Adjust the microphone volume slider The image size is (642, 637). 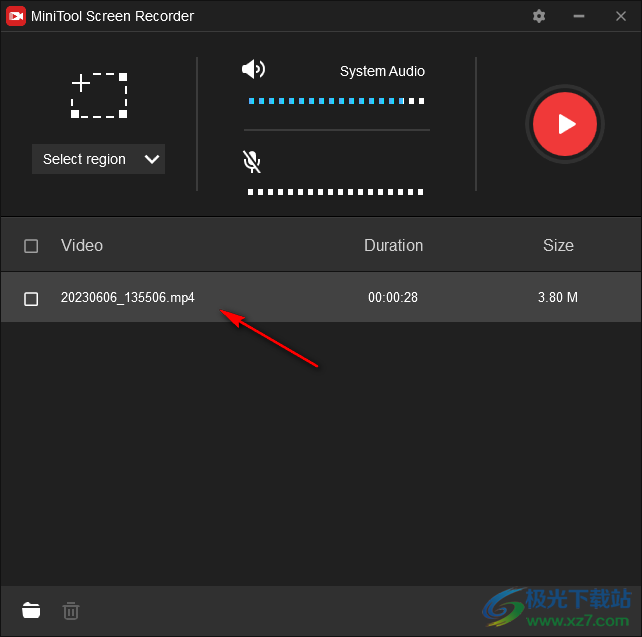[335, 192]
